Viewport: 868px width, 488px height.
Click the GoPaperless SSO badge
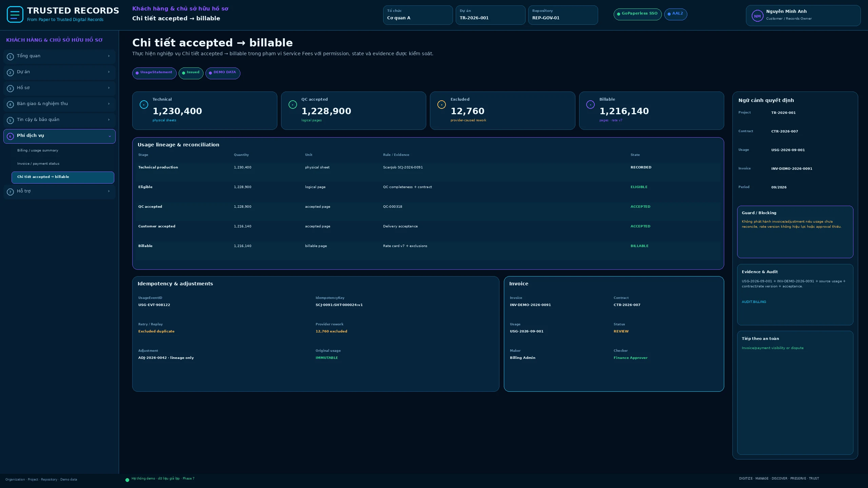637,14
